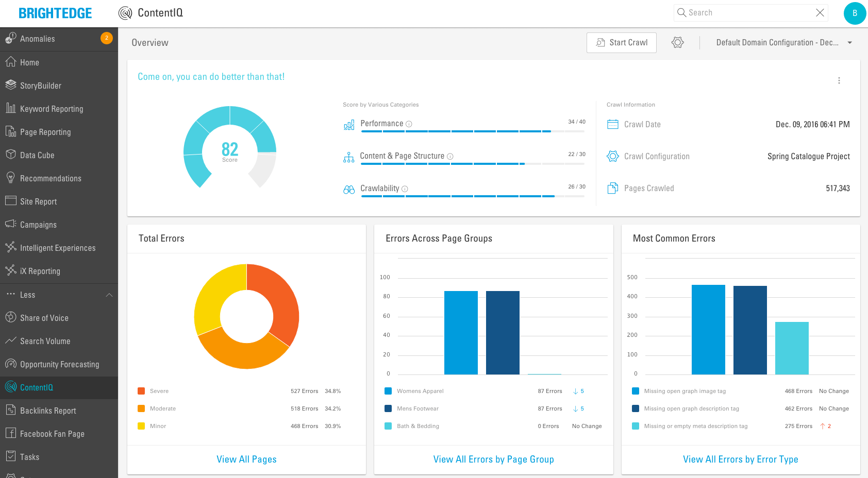Viewport: 868px width, 478px height.
Task: Click Severe orange legend swatch
Action: coord(141,391)
